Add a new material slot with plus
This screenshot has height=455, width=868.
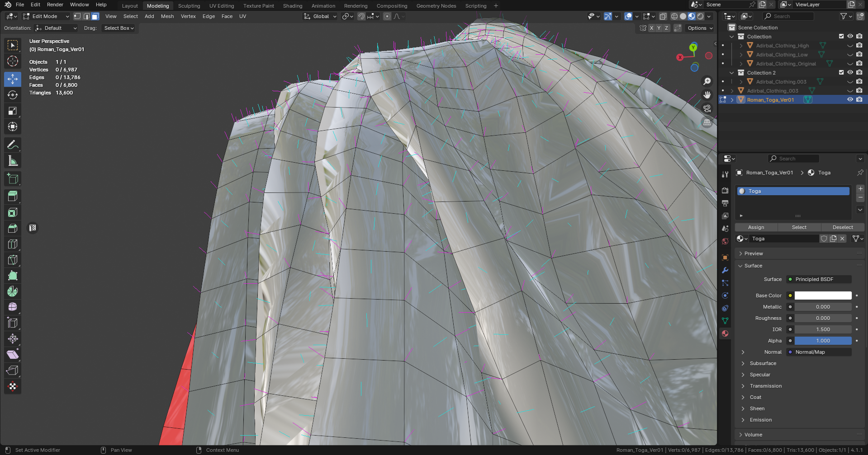click(x=860, y=189)
